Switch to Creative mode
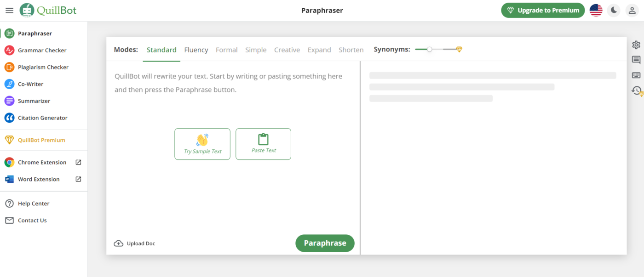This screenshot has height=277, width=644. 287,50
